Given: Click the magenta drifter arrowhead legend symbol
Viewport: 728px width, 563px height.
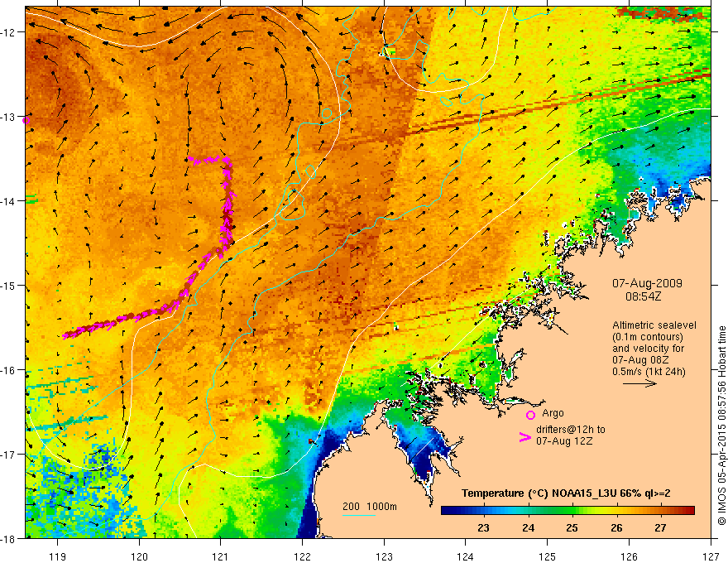Looking at the screenshot, I should [524, 437].
